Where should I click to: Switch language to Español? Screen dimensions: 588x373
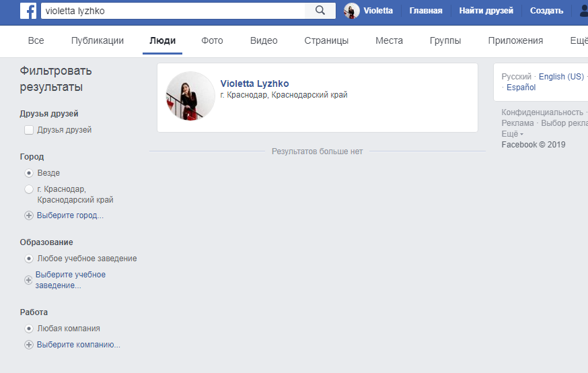pyautogui.click(x=521, y=88)
